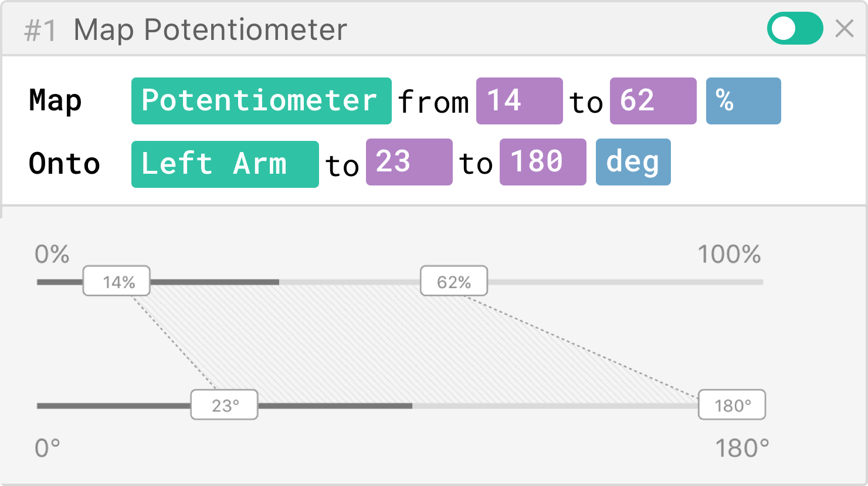The image size is (868, 486).
Task: Click the output minimum field showing 23
Action: point(409,162)
